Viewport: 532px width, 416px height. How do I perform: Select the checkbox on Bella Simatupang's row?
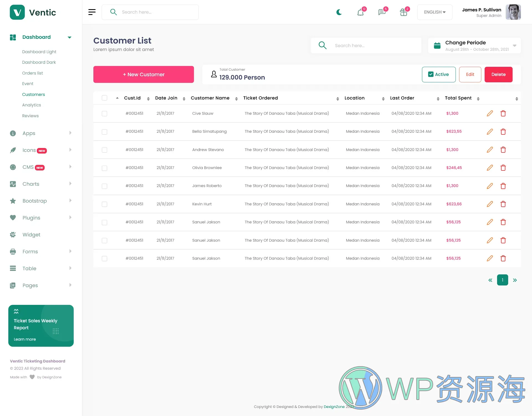(104, 132)
